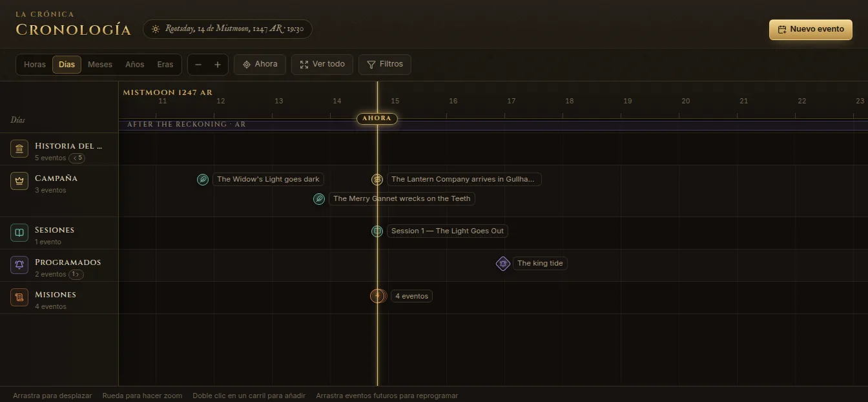Click the Programados lane's bell icon

[19, 265]
